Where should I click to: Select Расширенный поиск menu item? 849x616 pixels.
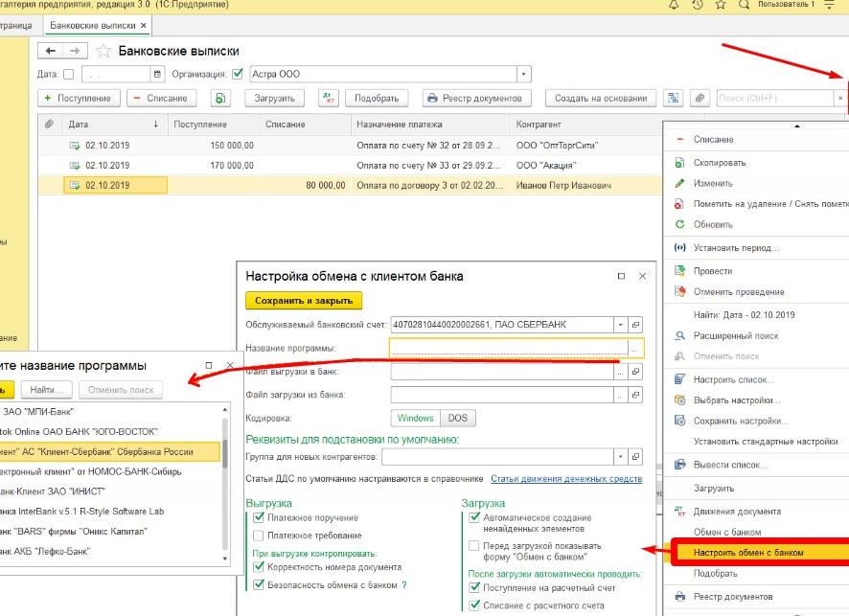[736, 336]
